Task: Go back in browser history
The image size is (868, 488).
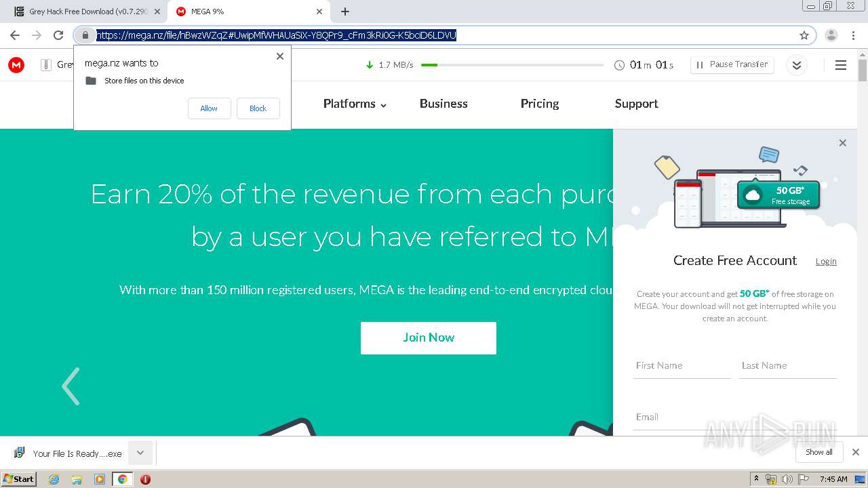Action: pos(15,35)
